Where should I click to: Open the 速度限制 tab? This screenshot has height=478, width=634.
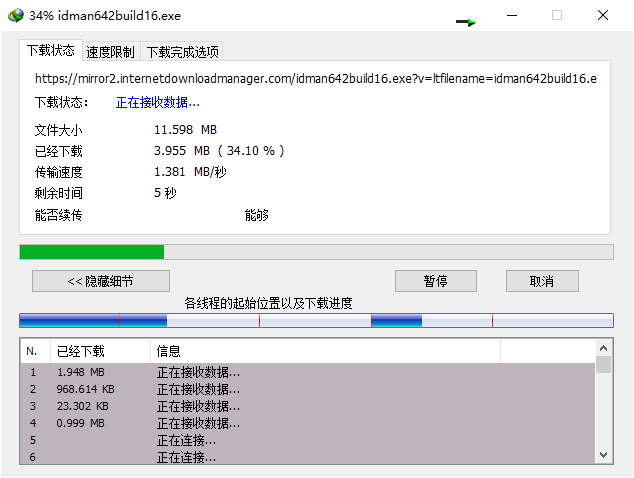pos(110,52)
